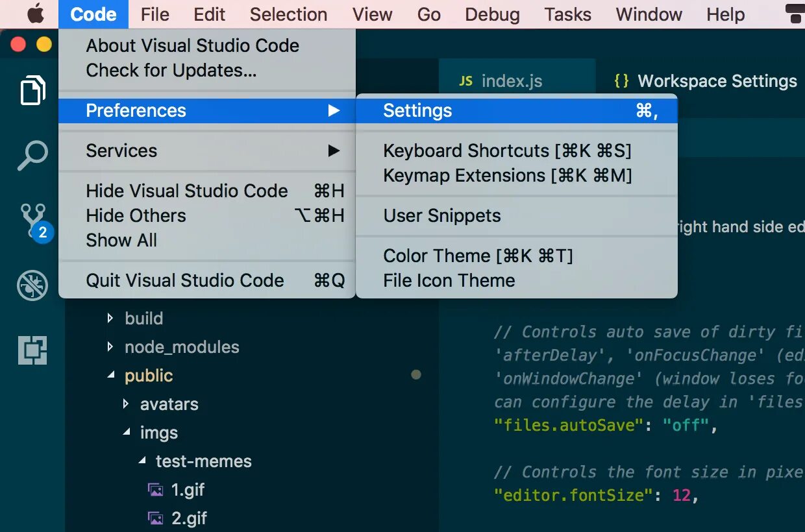Close the window with red button
The image size is (805, 532).
18,44
